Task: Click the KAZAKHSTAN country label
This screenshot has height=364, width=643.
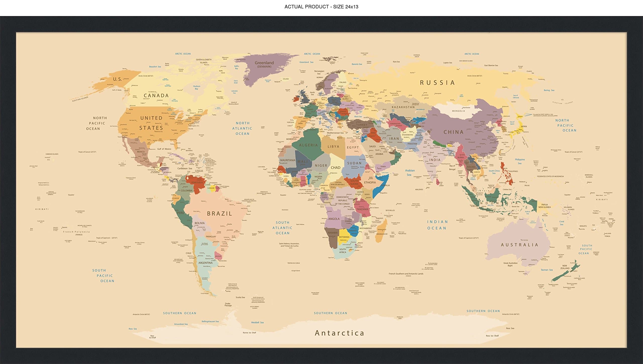Action: click(403, 107)
